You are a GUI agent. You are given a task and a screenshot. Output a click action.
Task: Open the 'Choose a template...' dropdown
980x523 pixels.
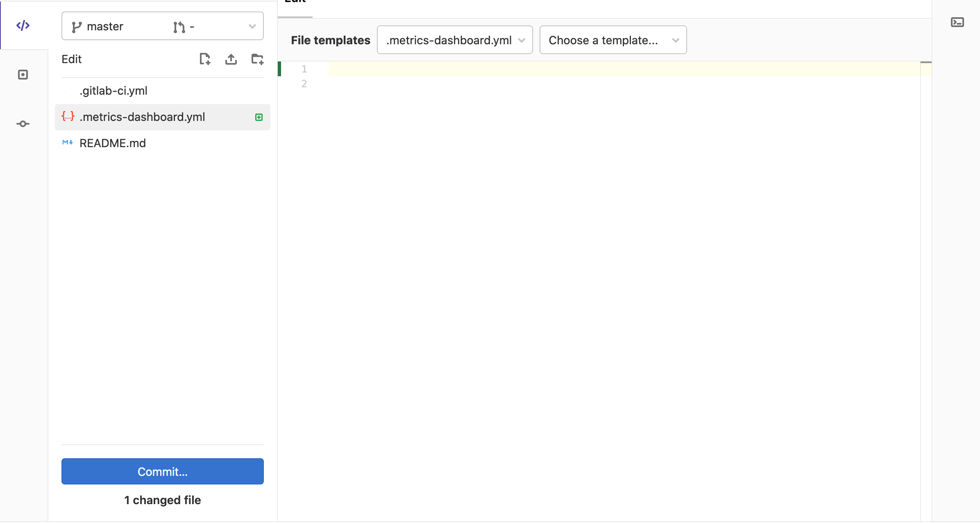pos(612,40)
